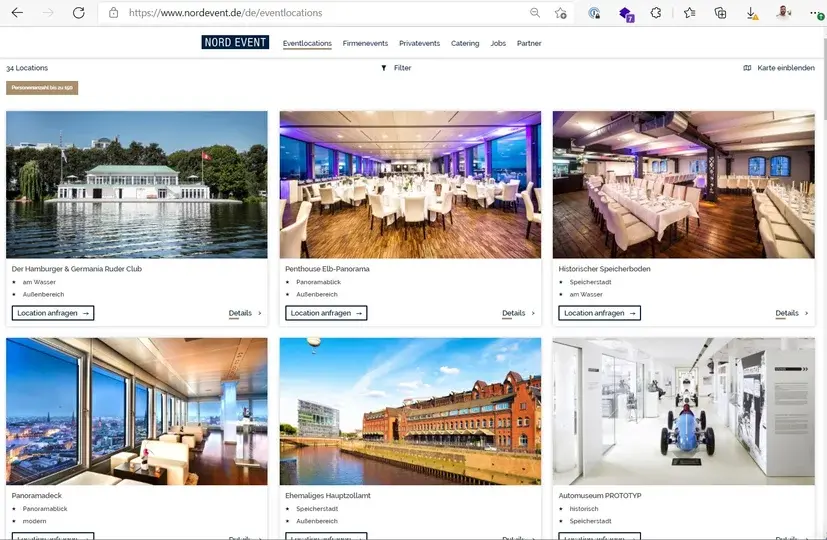Click the Penthouse Elb-Panorama title

click(x=327, y=268)
